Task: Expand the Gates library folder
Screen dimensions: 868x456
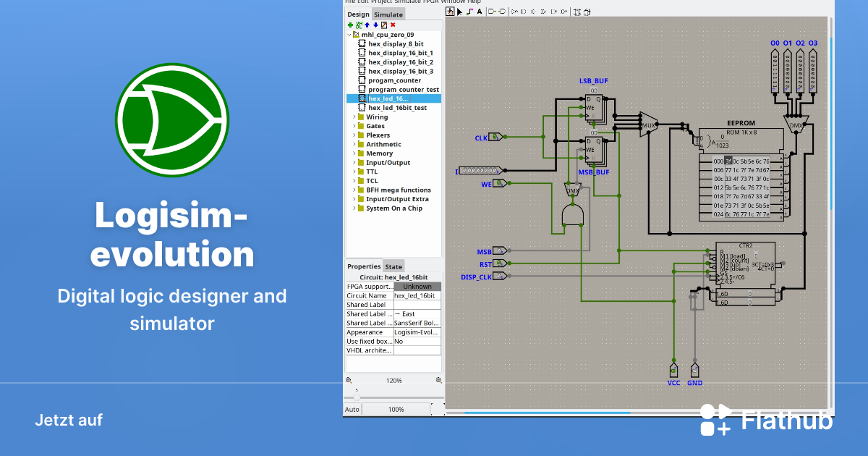Action: 376,126
